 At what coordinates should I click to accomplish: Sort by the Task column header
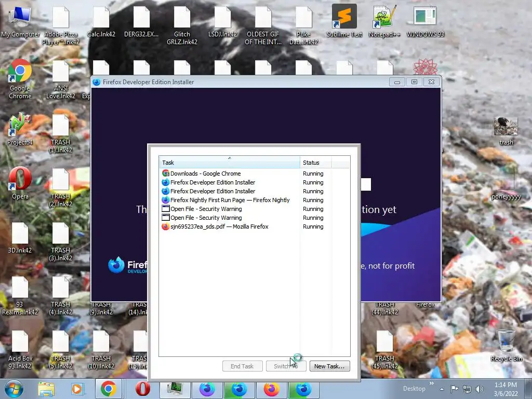(229, 163)
